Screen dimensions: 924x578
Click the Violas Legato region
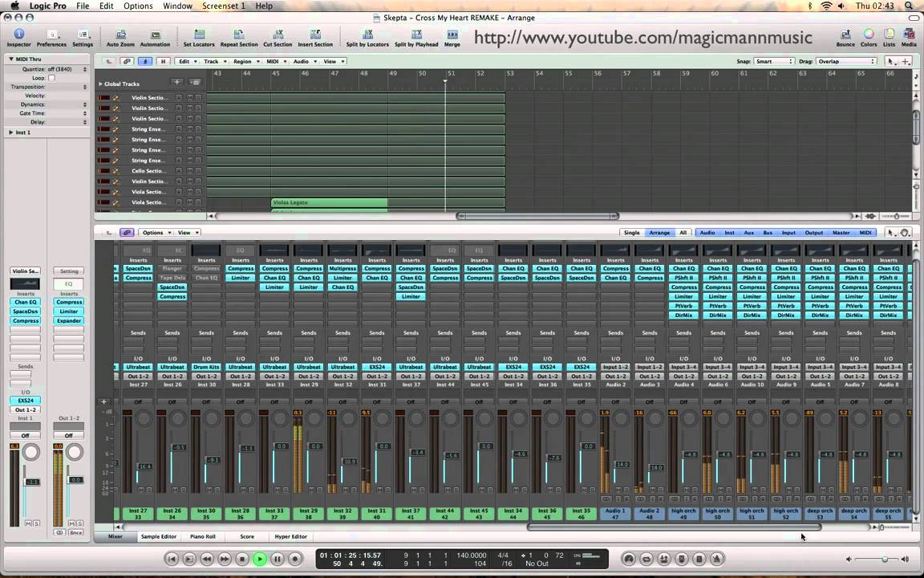coord(329,202)
